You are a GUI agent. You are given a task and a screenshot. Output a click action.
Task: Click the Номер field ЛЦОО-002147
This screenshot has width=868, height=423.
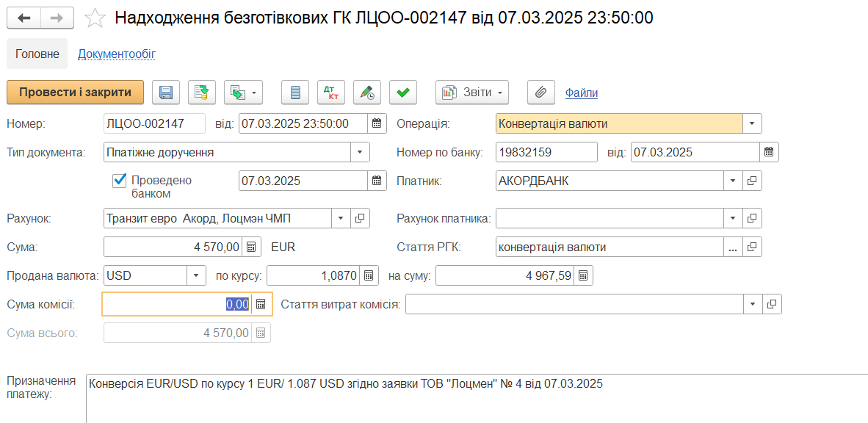[154, 123]
